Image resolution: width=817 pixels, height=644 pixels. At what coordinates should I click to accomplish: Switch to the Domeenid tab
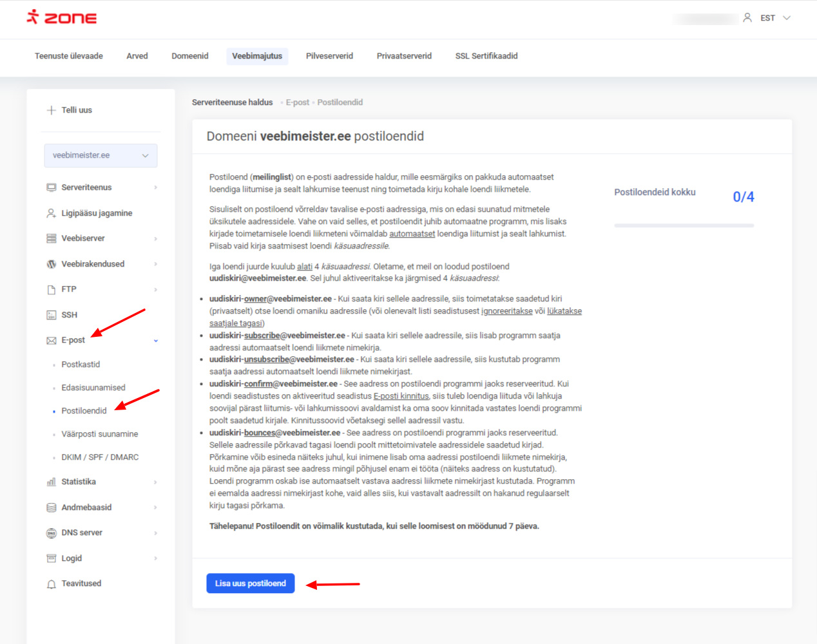(x=189, y=56)
